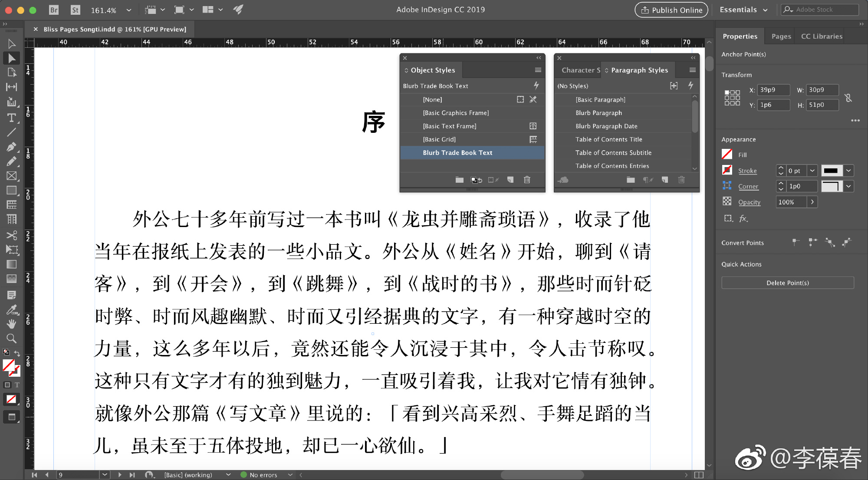Open the stroke weight dropdown arrow
This screenshot has height=480, width=868.
pos(812,171)
